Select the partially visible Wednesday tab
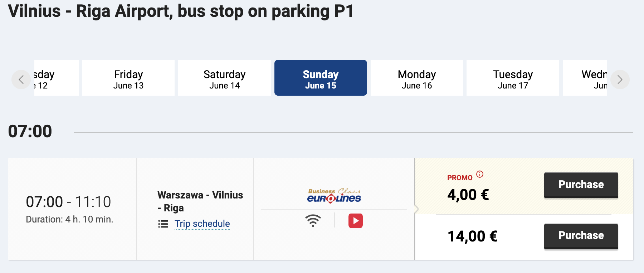This screenshot has height=273, width=644. pyautogui.click(x=585, y=78)
